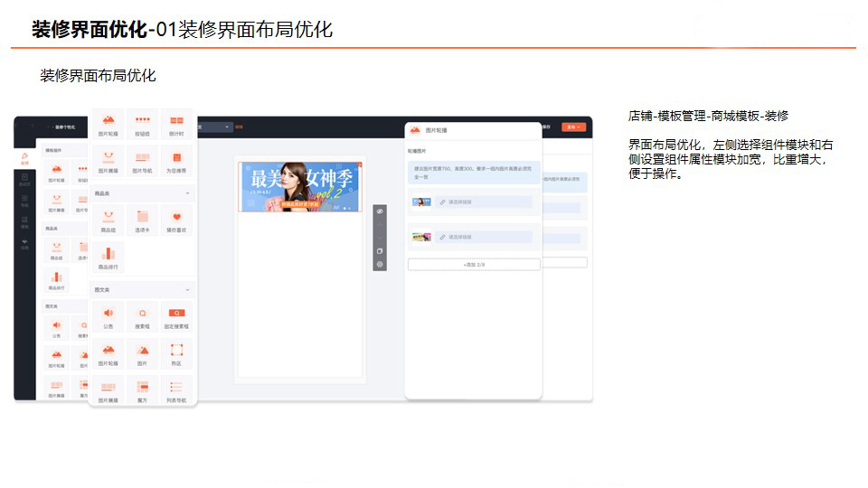Click the bottom round icon on canvas toolbar
868x488 pixels.
[380, 264]
